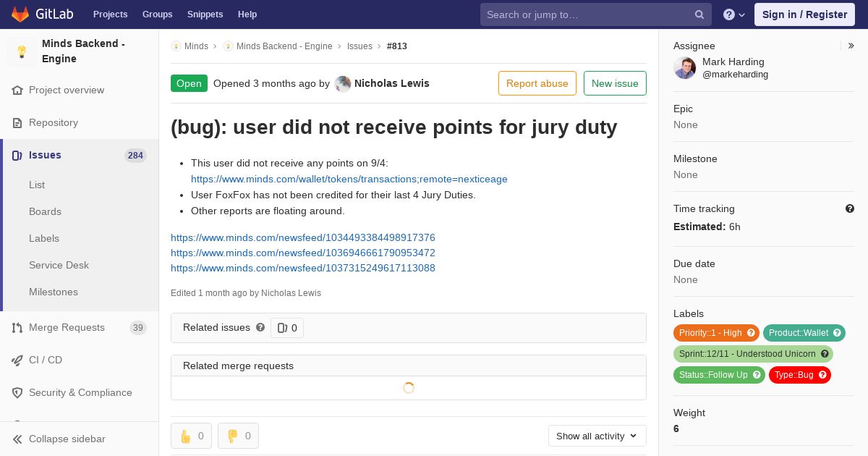Image resolution: width=868 pixels, height=456 pixels.
Task: Click help icon on Status::Follow Up label
Action: coord(757,375)
